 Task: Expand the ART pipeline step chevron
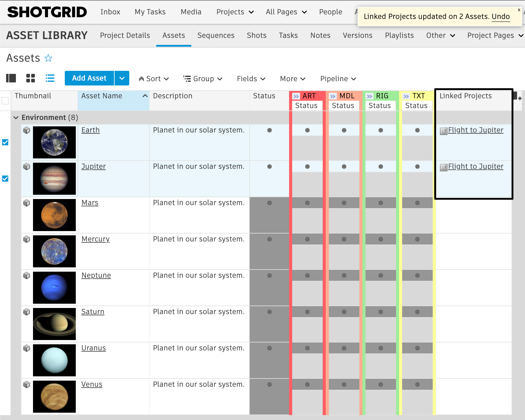coord(296,96)
